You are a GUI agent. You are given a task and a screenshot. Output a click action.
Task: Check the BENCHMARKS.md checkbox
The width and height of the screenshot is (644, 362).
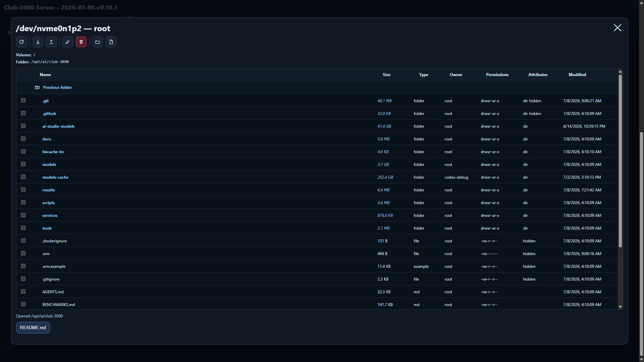point(23,304)
